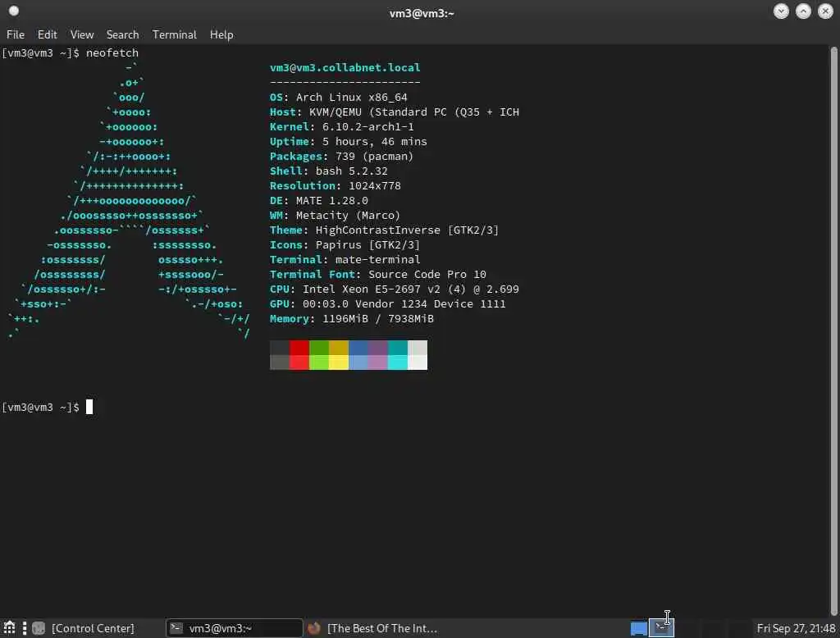Image resolution: width=840 pixels, height=638 pixels.
Task: Click the Shell: bash 5.2.32 line
Action: coord(328,171)
